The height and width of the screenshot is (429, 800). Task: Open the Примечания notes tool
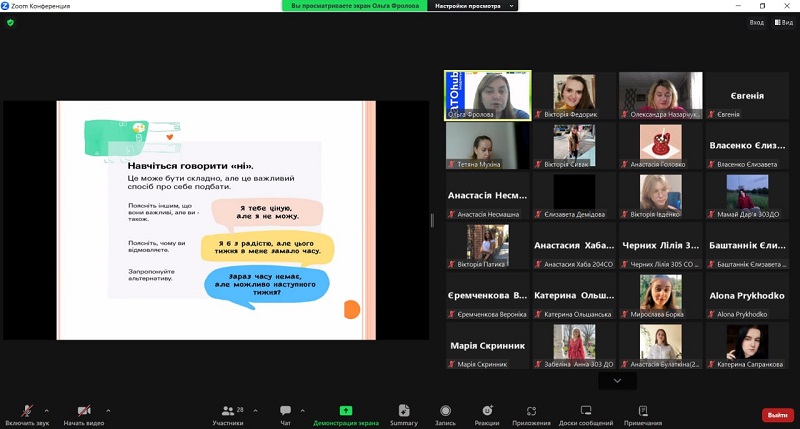(x=643, y=413)
